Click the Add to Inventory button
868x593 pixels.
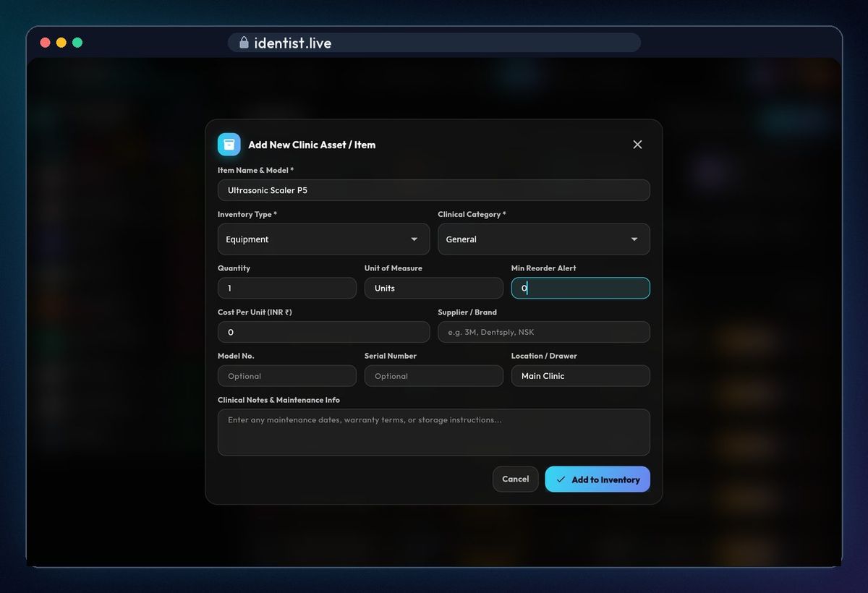click(x=597, y=479)
